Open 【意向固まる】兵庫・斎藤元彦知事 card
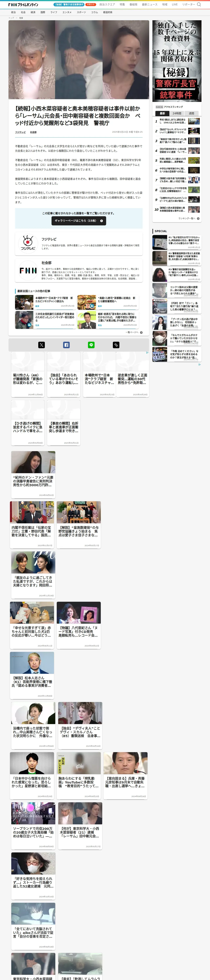Viewport: 210px width, 980px height. click(126, 776)
